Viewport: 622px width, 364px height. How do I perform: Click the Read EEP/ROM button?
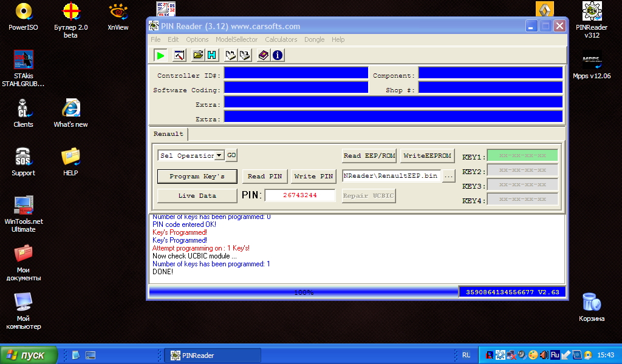369,156
